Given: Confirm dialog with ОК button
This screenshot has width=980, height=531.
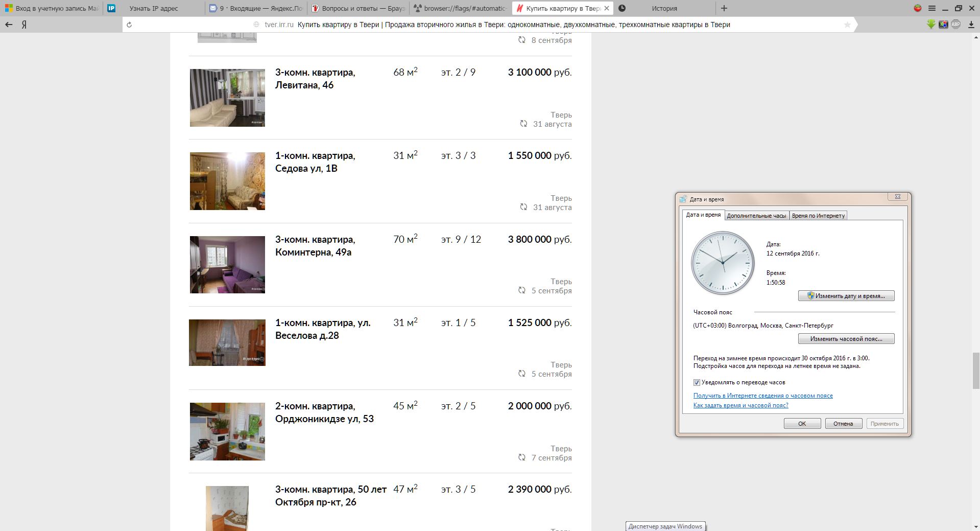Looking at the screenshot, I should [802, 424].
